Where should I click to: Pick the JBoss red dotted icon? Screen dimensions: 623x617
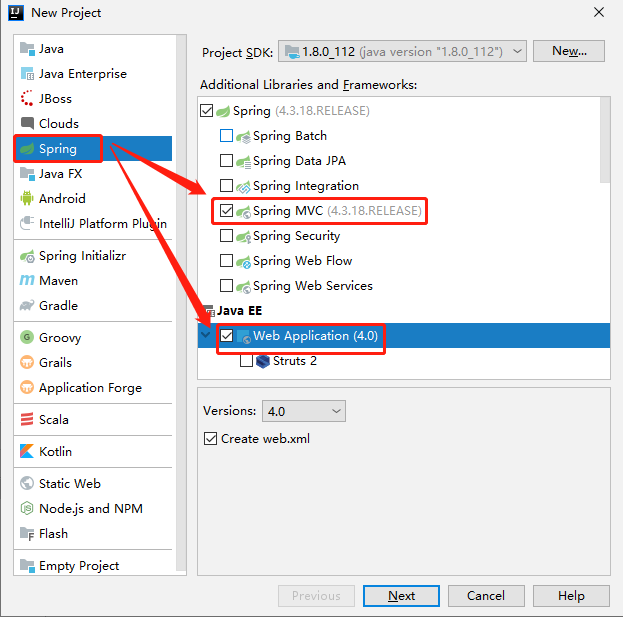tap(27, 99)
